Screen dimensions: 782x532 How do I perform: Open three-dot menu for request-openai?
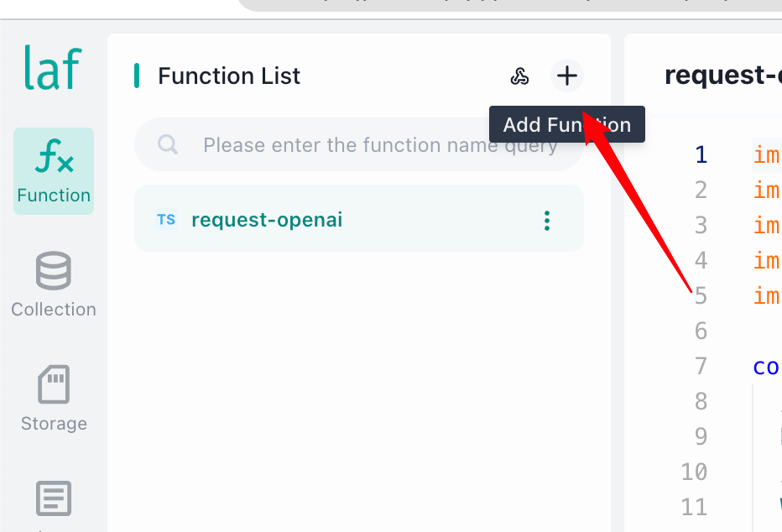547,221
